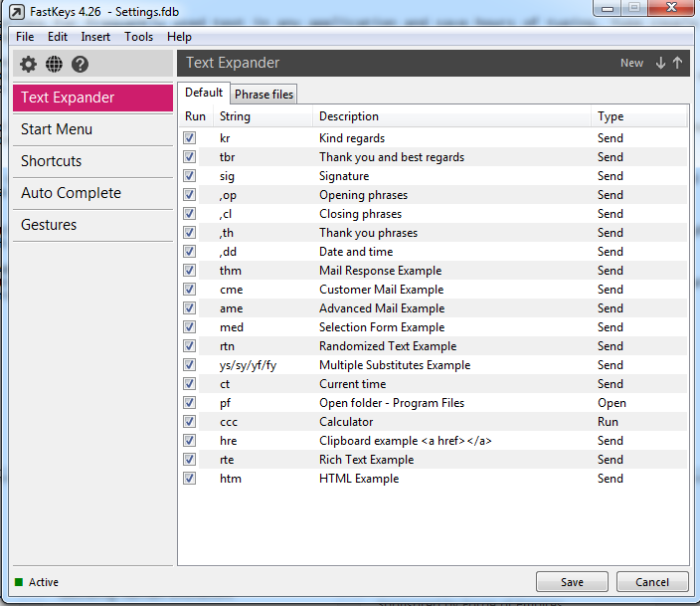Screen dimensions: 700x606
Task: Click the globe language icon
Action: pyautogui.click(x=54, y=64)
